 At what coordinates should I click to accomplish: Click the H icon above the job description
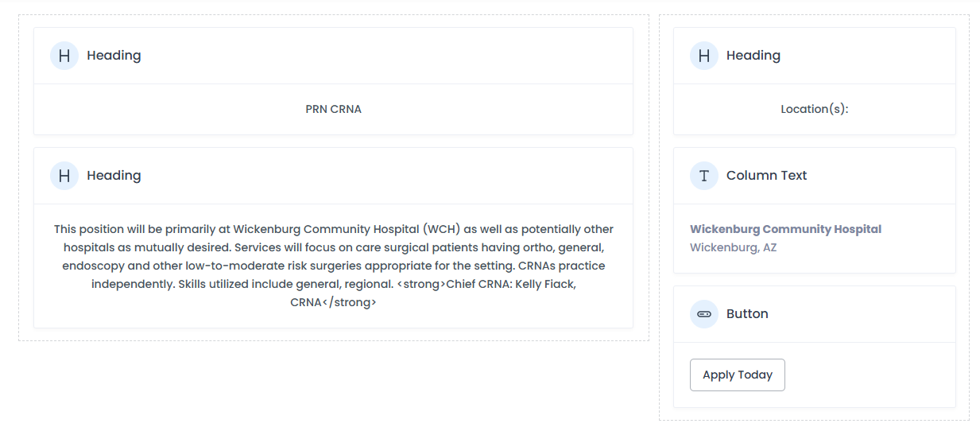tap(64, 176)
